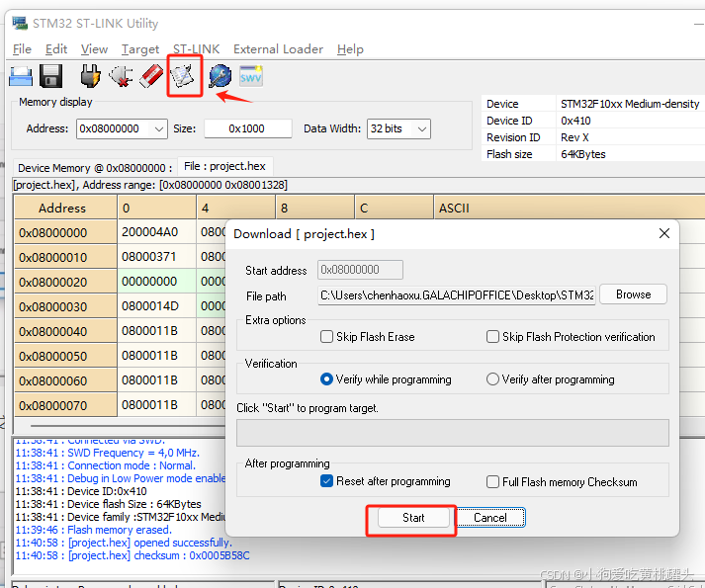Open the Target menu
This screenshot has width=705, height=588.
pos(140,49)
